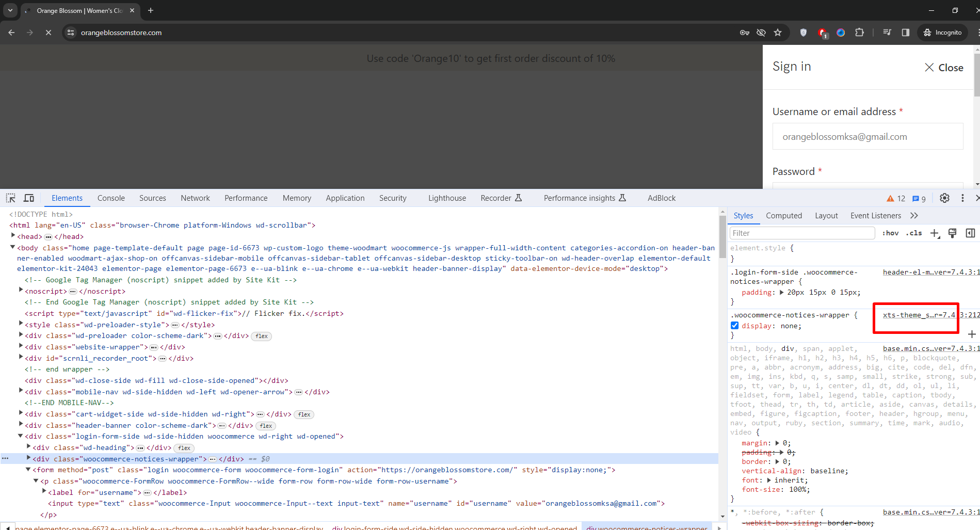Open the colorful circle extension icon
Screen dimensions: 980x530
coord(841,33)
